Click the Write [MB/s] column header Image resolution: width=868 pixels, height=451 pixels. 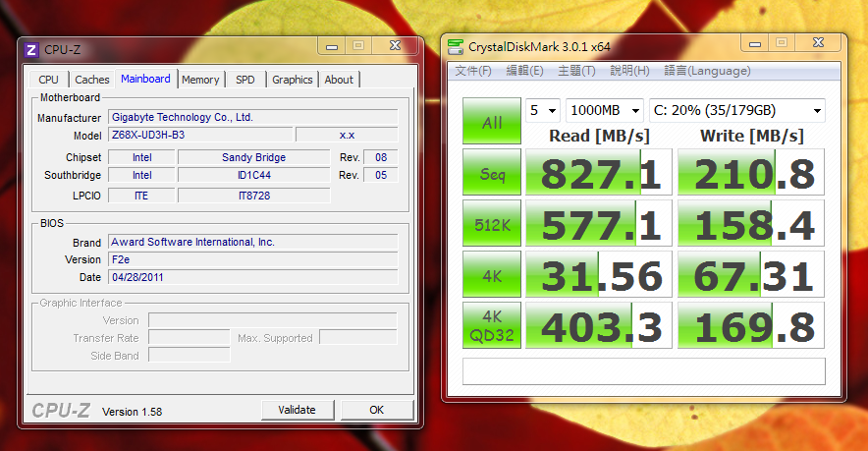[752, 136]
